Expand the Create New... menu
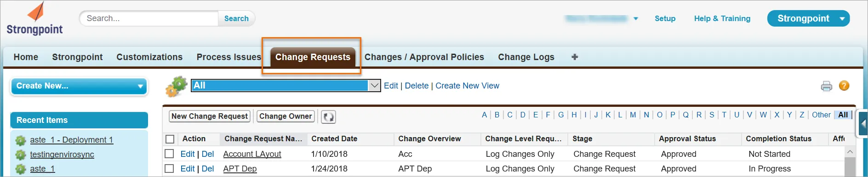868x177 pixels. [79, 86]
